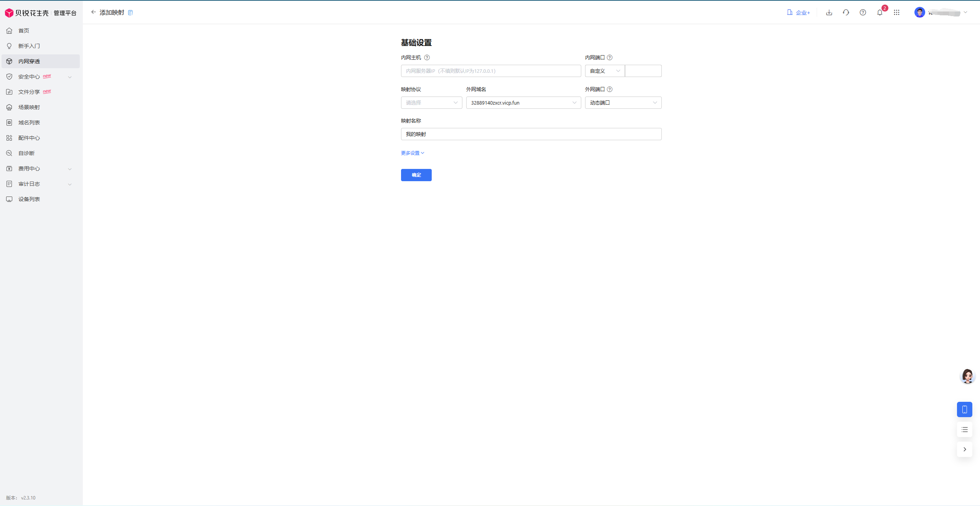The width and height of the screenshot is (980, 506).
Task: Open the 动态端口 external port dropdown
Action: tap(623, 103)
